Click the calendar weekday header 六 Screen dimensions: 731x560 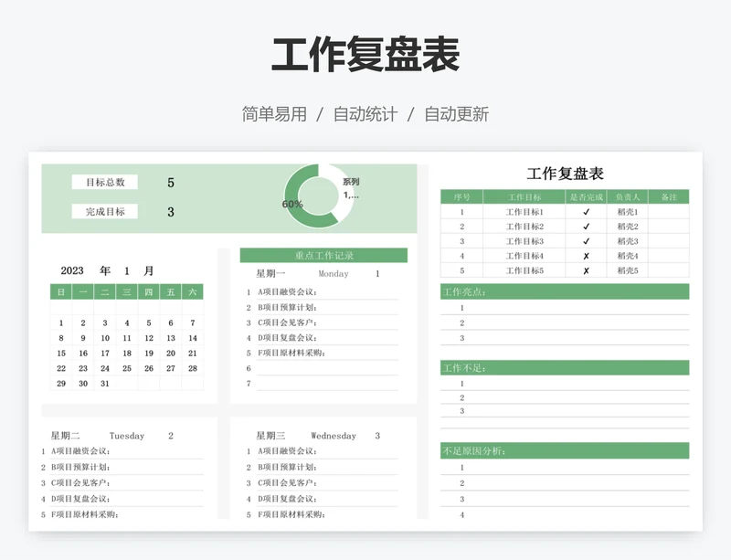click(x=193, y=292)
